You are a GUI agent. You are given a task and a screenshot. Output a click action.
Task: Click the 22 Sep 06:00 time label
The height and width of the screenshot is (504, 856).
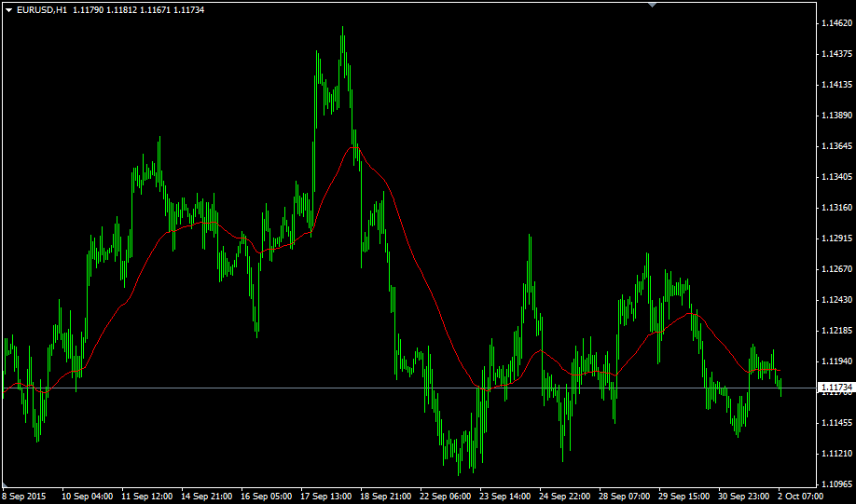tap(446, 497)
